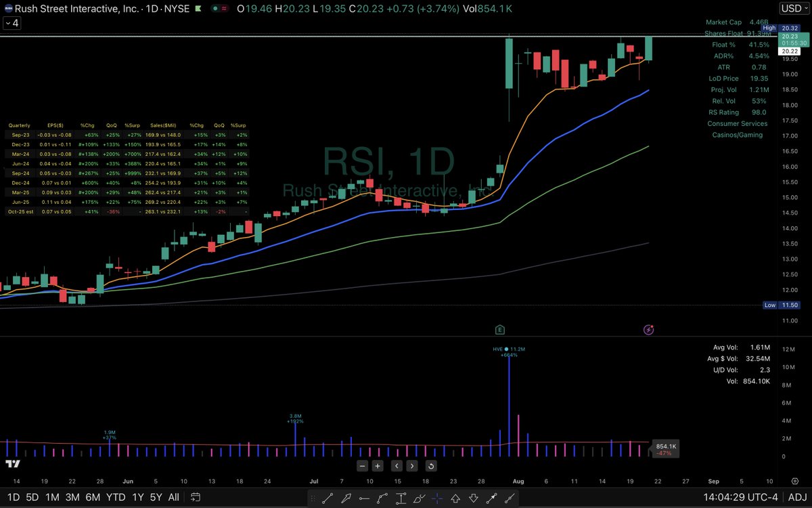Select the blue Cross cursor tool
The height and width of the screenshot is (508, 812).
point(437,498)
